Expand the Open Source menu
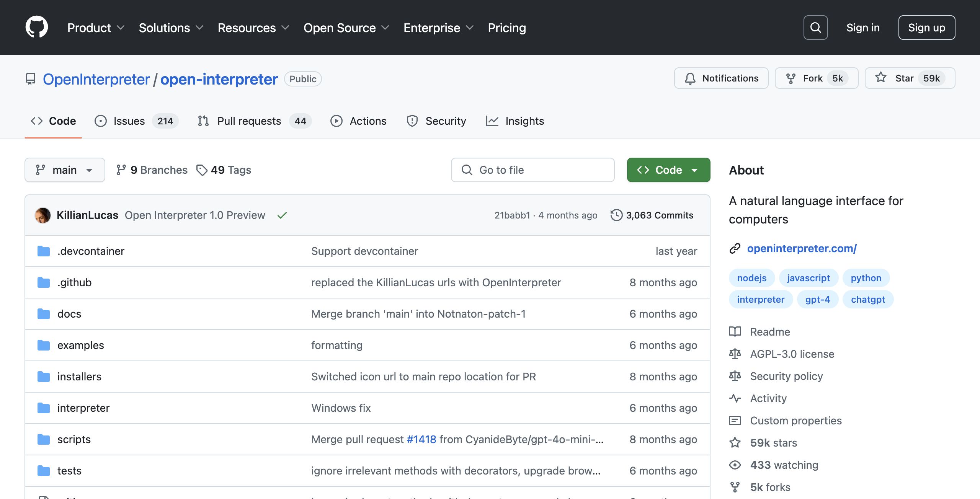The image size is (980, 499). [x=346, y=28]
